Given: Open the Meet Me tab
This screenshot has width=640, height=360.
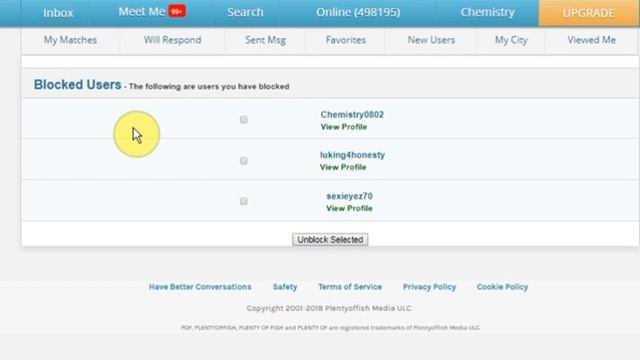Looking at the screenshot, I should click(142, 11).
